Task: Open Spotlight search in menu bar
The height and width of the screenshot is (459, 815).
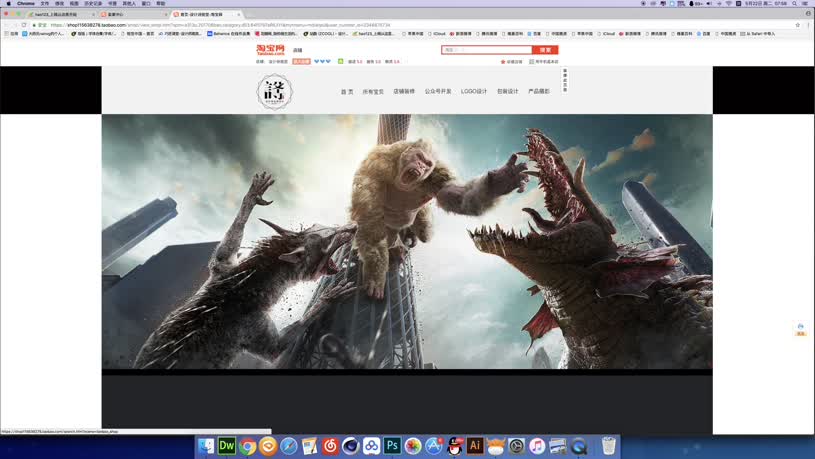Action: (794, 3)
